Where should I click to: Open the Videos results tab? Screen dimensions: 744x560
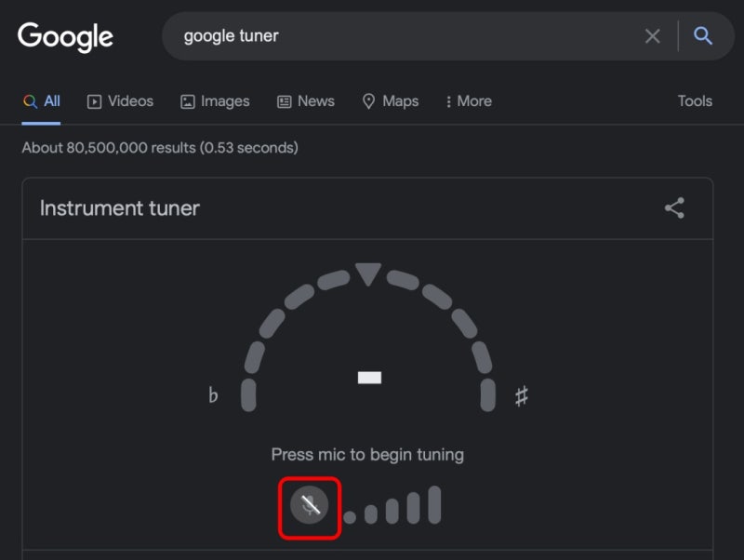coord(120,101)
